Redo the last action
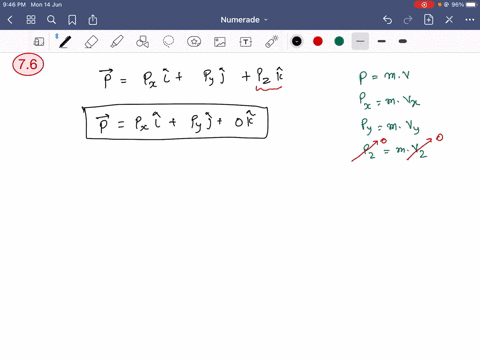This screenshot has width=480, height=360. (x=408, y=20)
